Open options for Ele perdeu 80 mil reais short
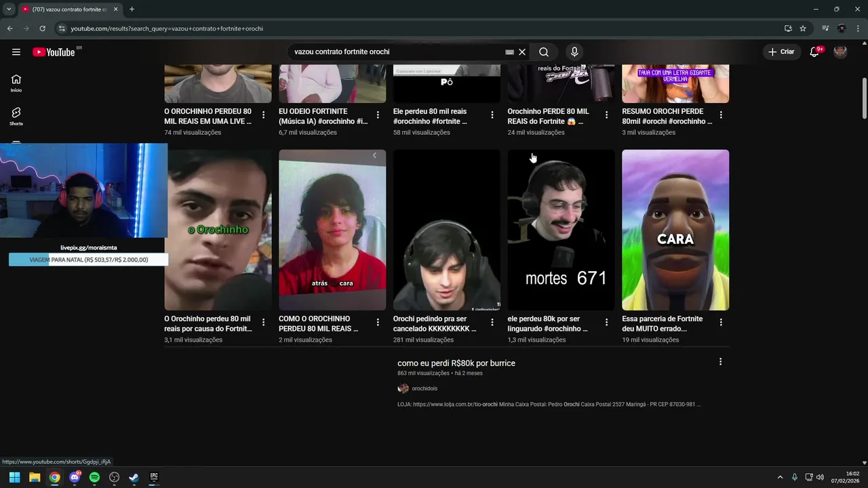The height and width of the screenshot is (488, 868). (x=492, y=115)
